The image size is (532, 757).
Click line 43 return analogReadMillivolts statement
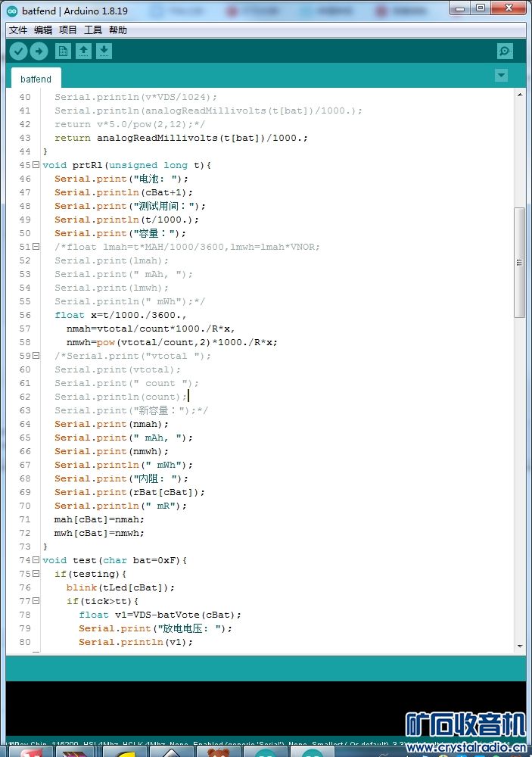point(181,138)
